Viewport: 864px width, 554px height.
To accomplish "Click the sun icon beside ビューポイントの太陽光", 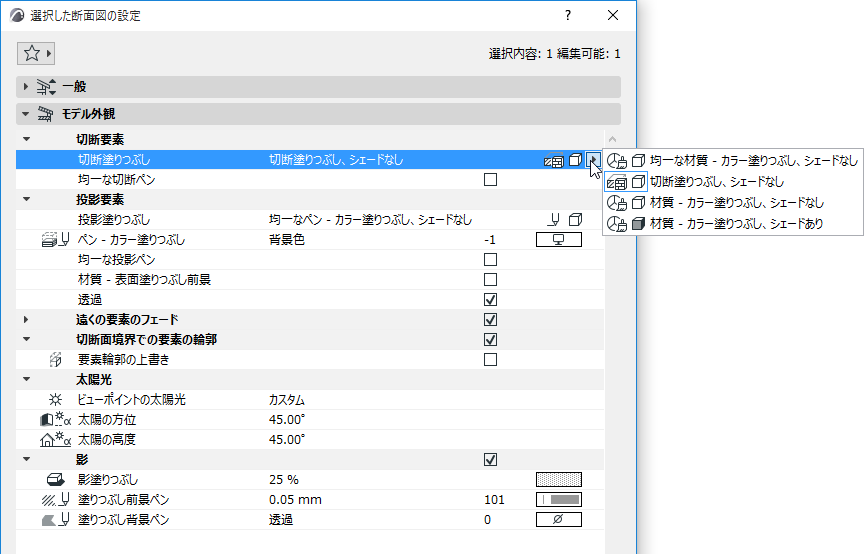I will point(55,400).
